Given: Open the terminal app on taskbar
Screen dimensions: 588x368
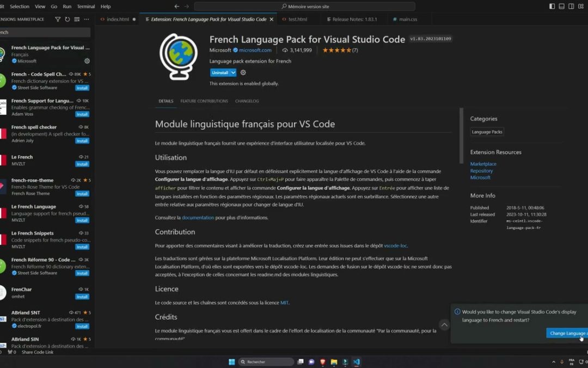Looking at the screenshot, I should click(x=345, y=362).
